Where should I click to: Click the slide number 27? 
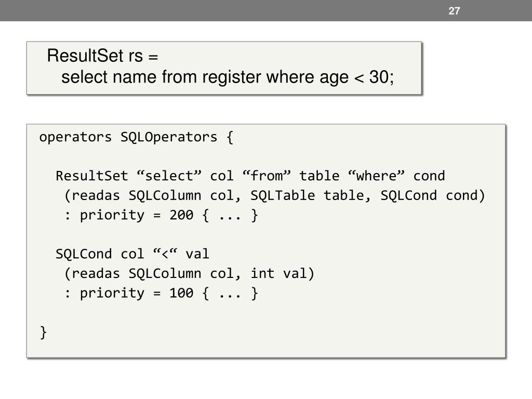coord(454,11)
